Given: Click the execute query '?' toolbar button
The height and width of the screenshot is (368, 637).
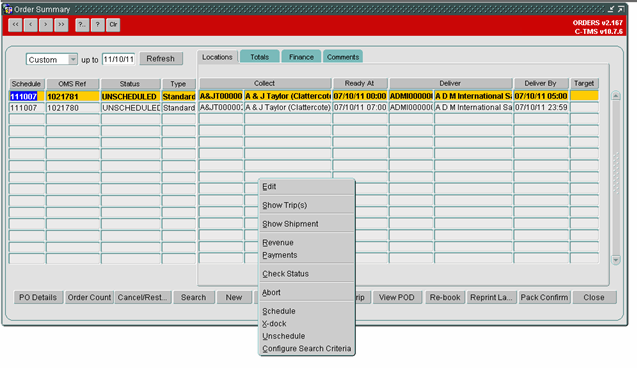Looking at the screenshot, I should tap(98, 25).
